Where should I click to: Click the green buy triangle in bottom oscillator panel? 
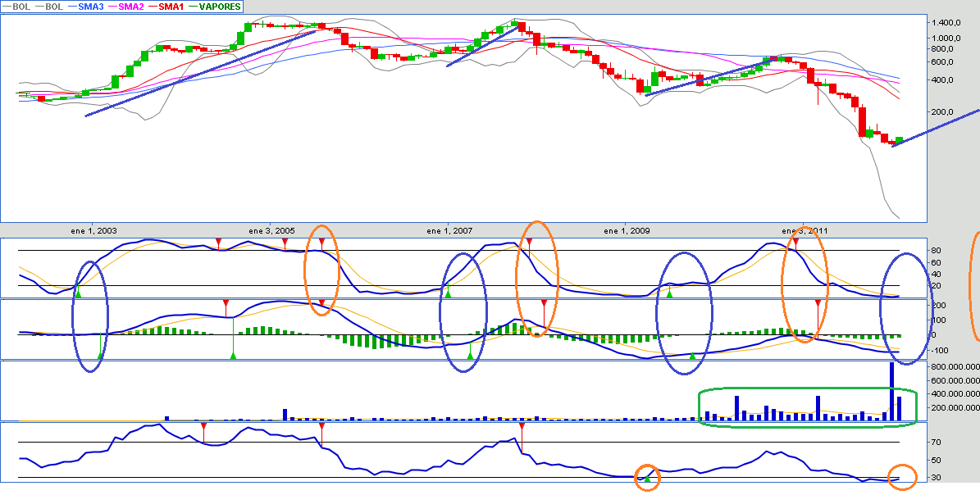pyautogui.click(x=647, y=478)
